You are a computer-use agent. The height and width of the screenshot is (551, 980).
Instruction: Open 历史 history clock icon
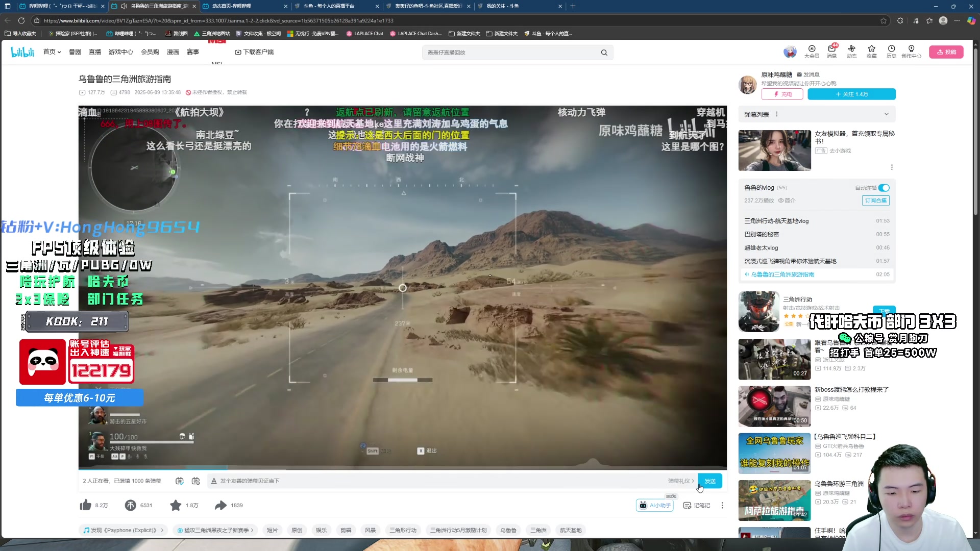point(891,52)
